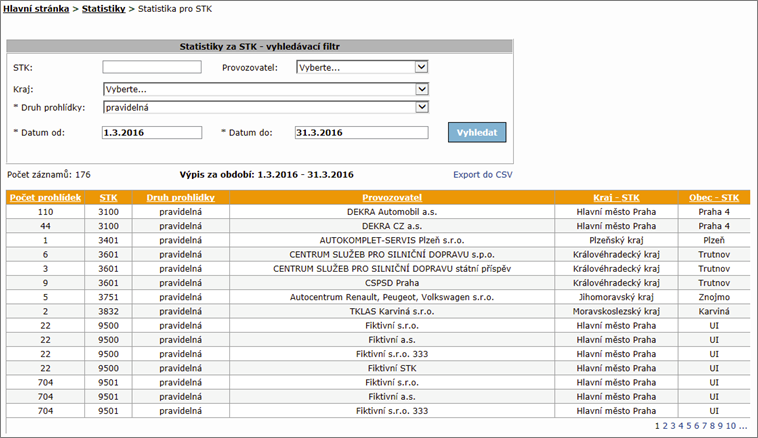Sort by Počet prohlídek column header

45,197
